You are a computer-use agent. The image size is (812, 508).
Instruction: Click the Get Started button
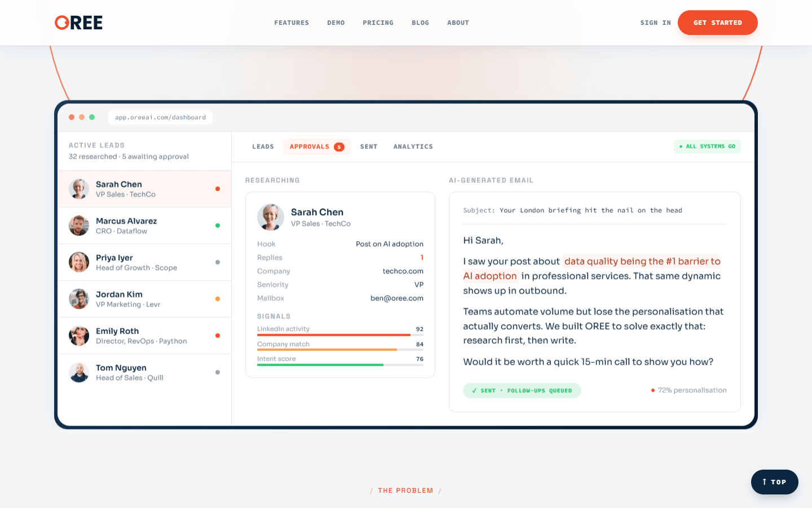click(718, 23)
